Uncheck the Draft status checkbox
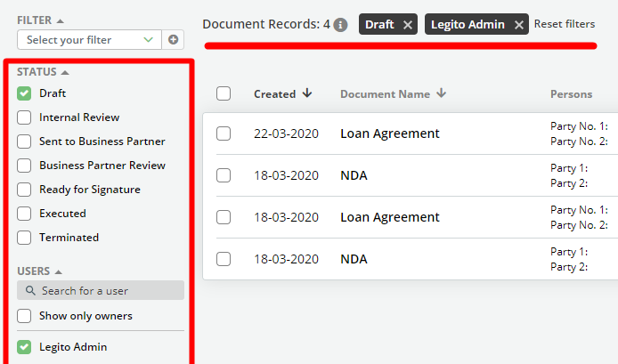 24,93
